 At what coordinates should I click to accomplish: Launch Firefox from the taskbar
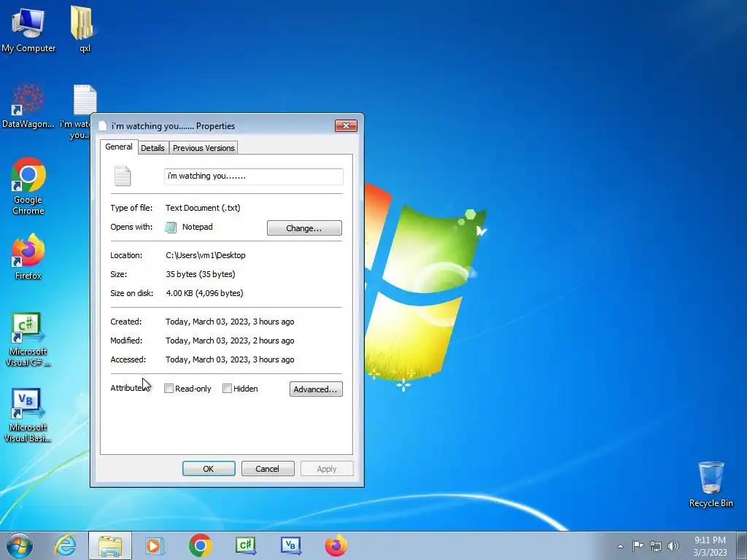[336, 545]
